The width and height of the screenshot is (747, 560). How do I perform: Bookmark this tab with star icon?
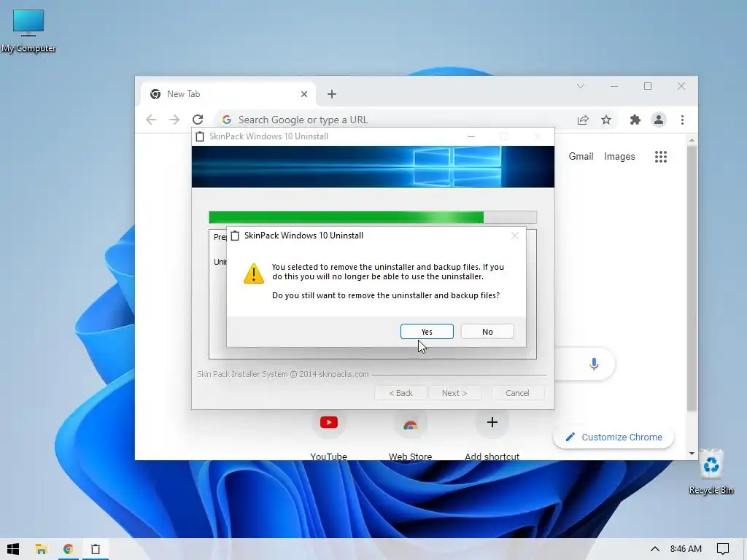(x=606, y=120)
